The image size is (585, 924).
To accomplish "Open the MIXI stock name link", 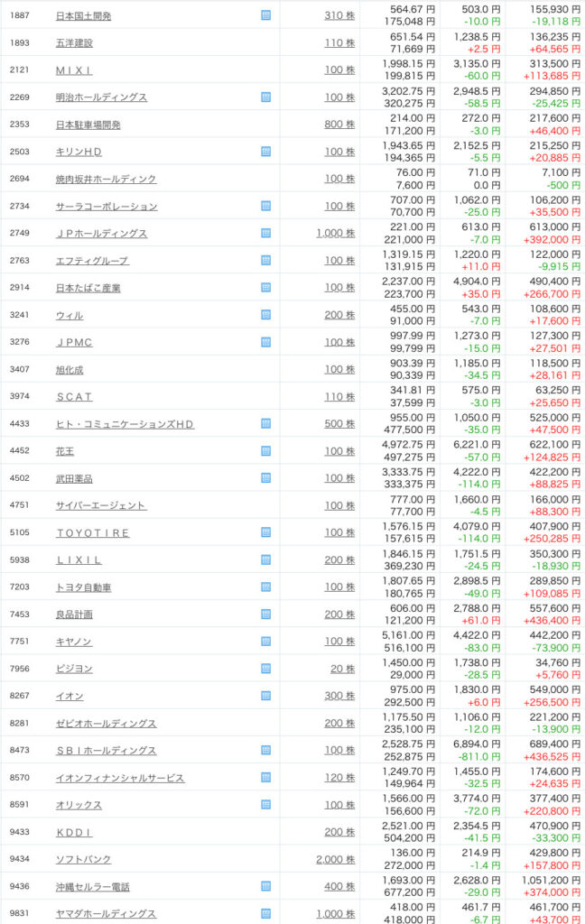I will coord(74,70).
